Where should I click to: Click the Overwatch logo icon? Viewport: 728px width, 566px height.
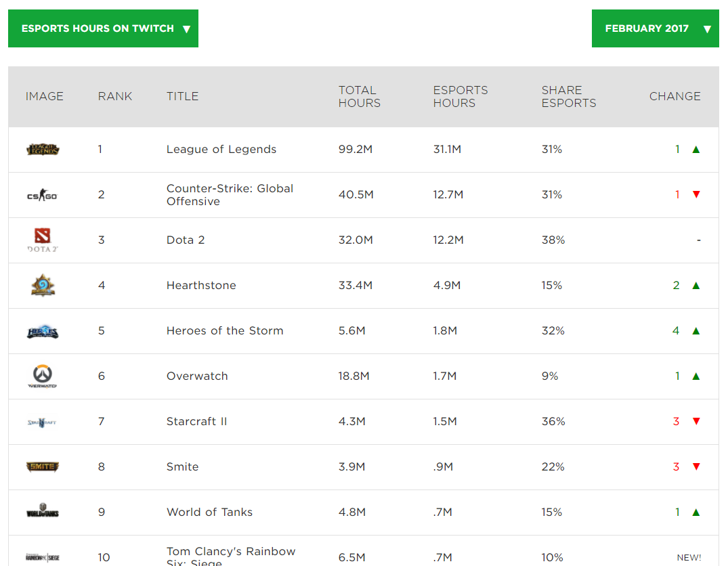(x=43, y=376)
